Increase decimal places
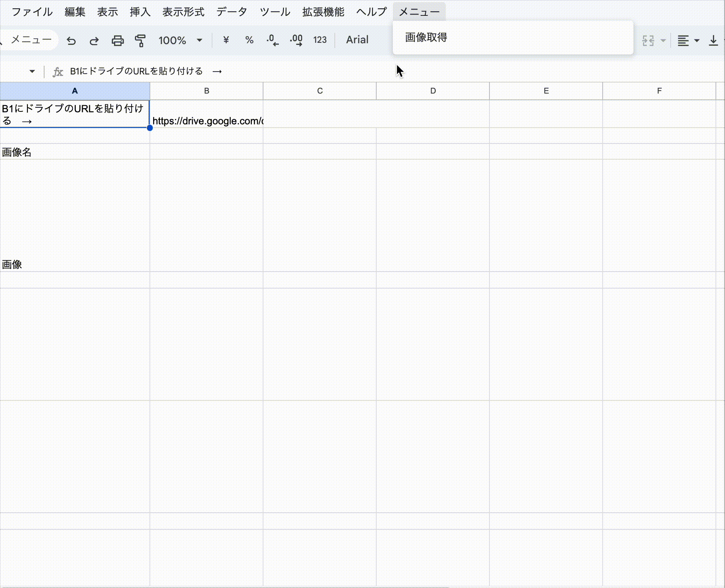725x588 pixels. click(296, 40)
